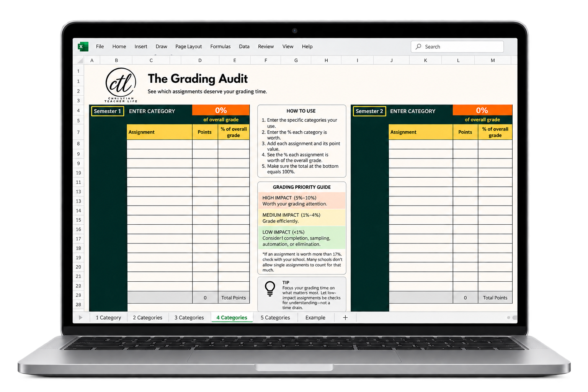
Task: Open the Example sheet tab
Action: point(315,318)
